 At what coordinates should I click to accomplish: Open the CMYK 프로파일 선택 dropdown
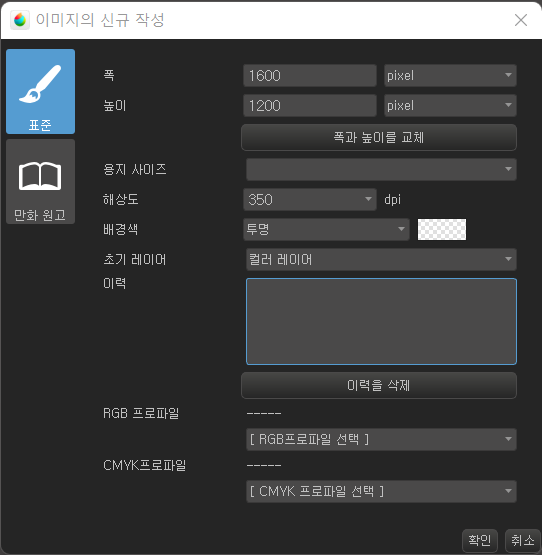click(381, 491)
